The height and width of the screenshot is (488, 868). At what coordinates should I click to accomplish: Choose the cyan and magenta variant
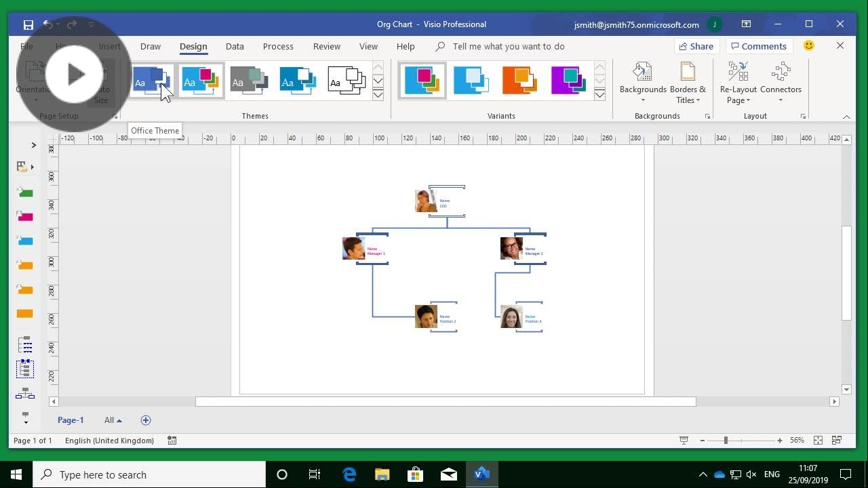click(422, 81)
